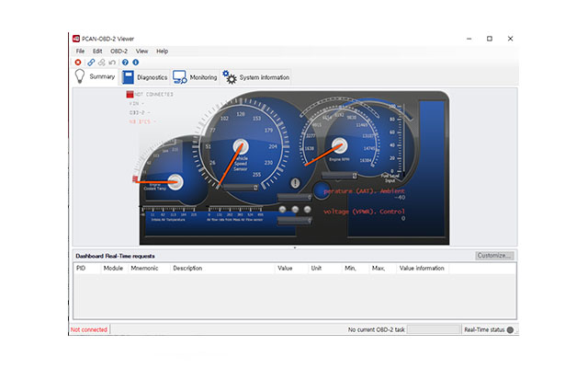Switch to the System Information tab
Screen dimensions: 588x368
(x=255, y=77)
